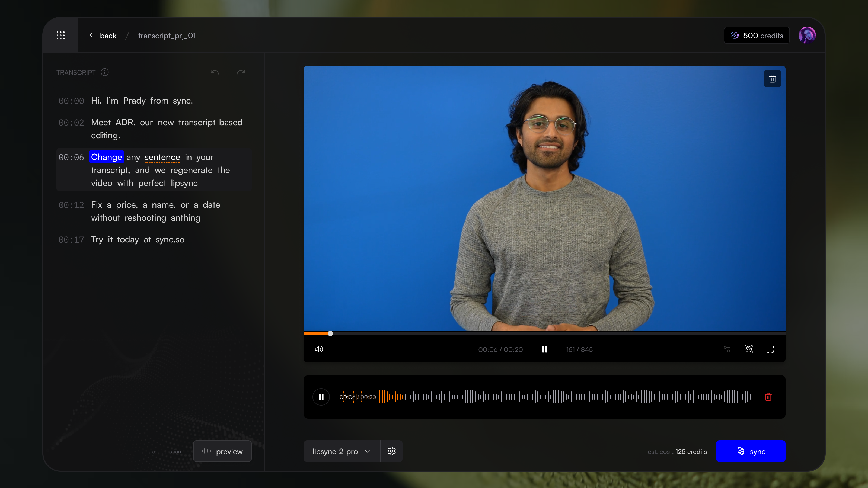Viewport: 868px width, 488px height.
Task: Delete the audio track with the red trash
Action: coord(768,397)
